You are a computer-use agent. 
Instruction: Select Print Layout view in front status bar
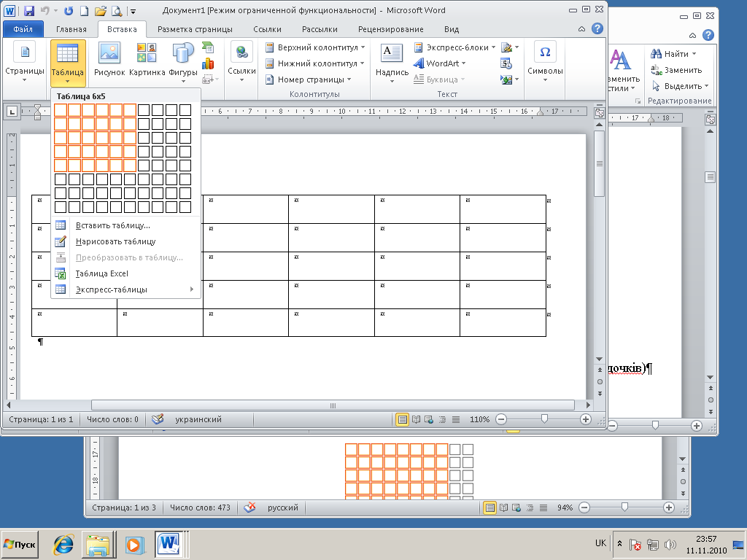[x=403, y=419]
